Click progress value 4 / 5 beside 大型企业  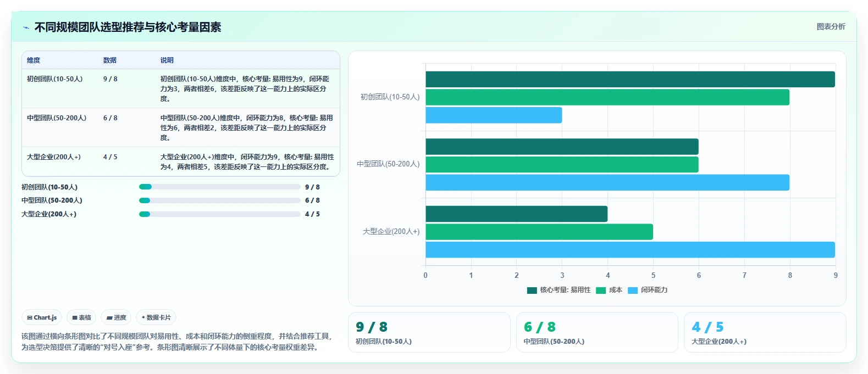312,214
